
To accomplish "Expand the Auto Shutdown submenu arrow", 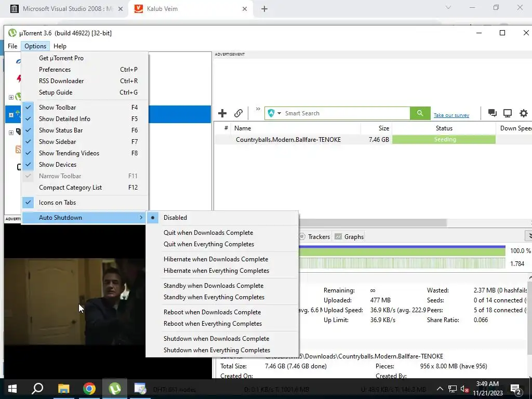I will point(141,218).
